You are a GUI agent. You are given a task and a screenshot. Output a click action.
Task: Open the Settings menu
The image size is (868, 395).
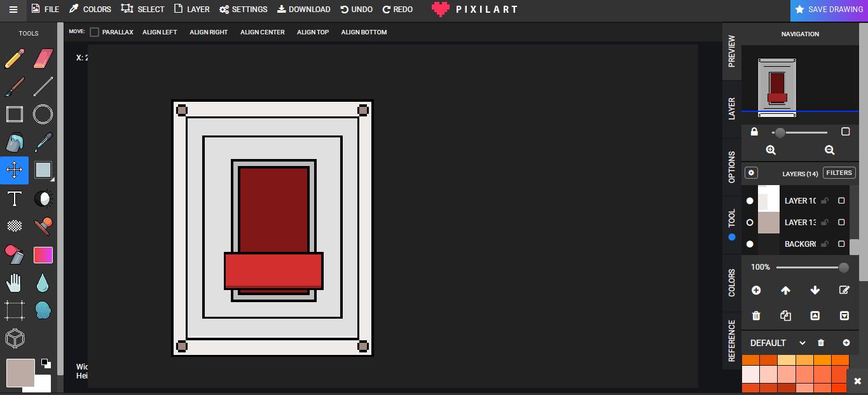244,10
